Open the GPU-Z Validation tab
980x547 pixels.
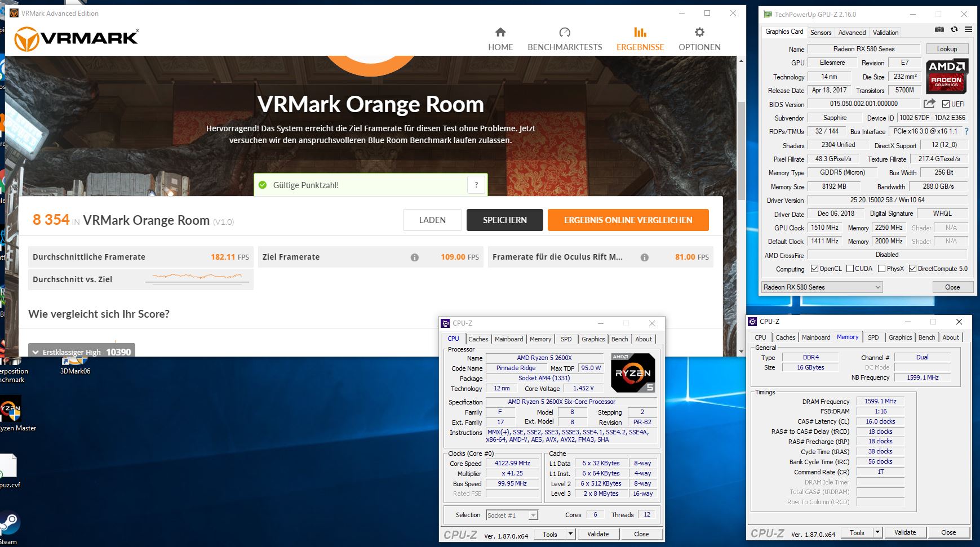pos(885,33)
